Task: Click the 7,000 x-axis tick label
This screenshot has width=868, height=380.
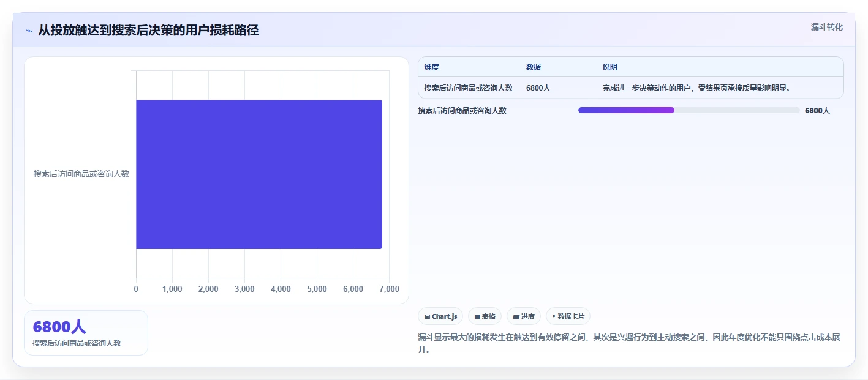Action: (389, 289)
